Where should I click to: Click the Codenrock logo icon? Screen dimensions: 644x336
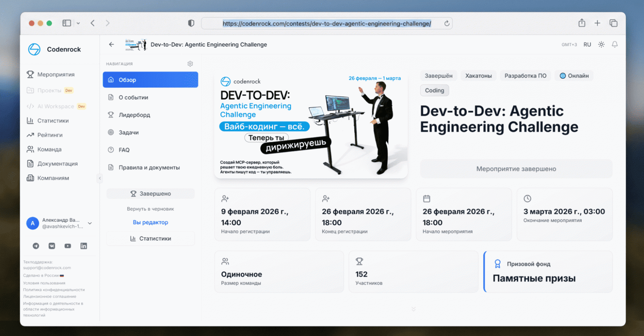(34, 49)
